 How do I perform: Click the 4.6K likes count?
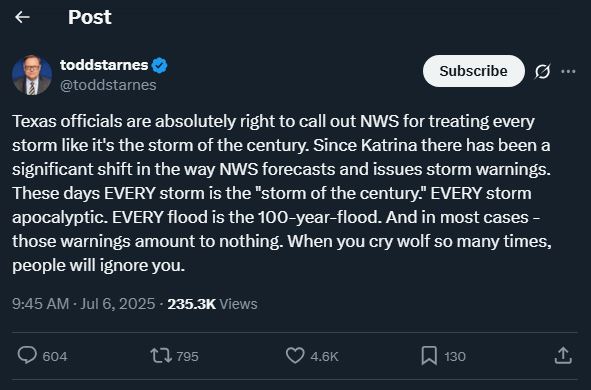click(x=325, y=356)
